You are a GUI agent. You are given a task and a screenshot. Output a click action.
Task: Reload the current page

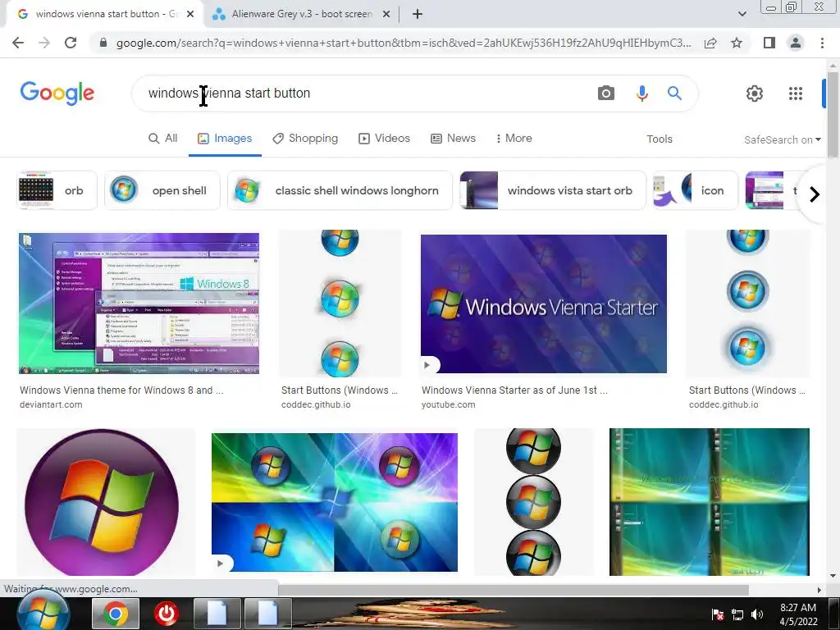(x=71, y=43)
